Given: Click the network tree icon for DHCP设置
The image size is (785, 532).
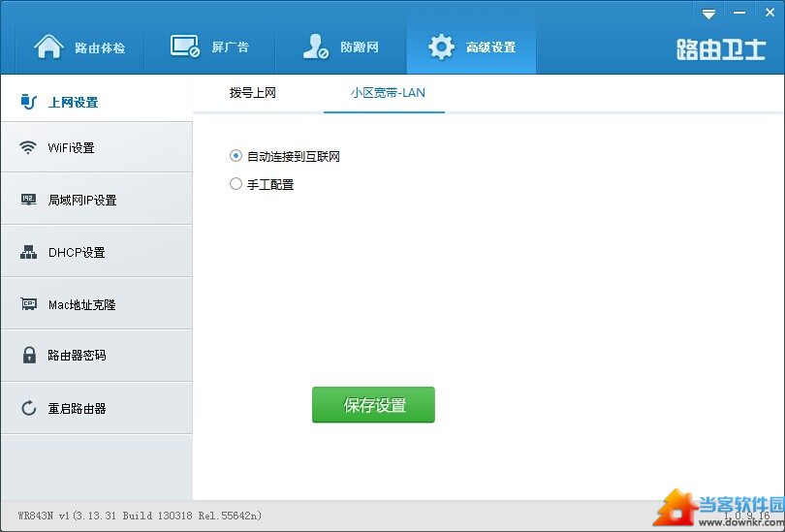Looking at the screenshot, I should click(29, 252).
